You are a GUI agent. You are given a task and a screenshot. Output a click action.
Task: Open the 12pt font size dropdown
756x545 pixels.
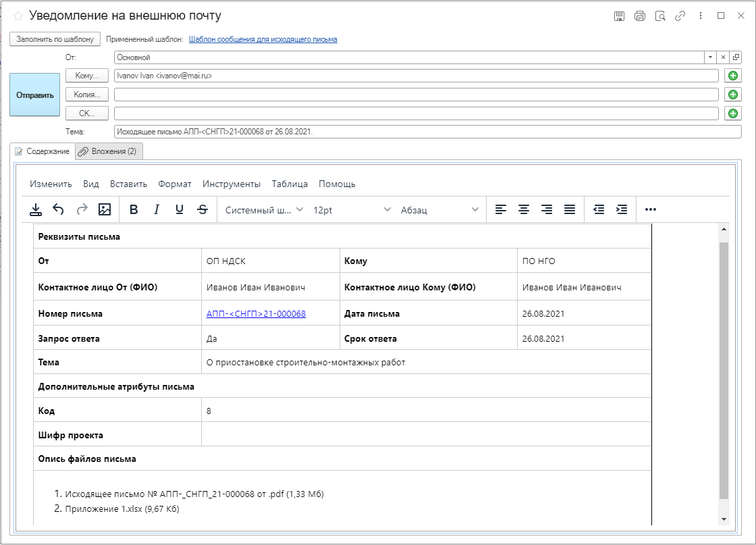(x=352, y=210)
